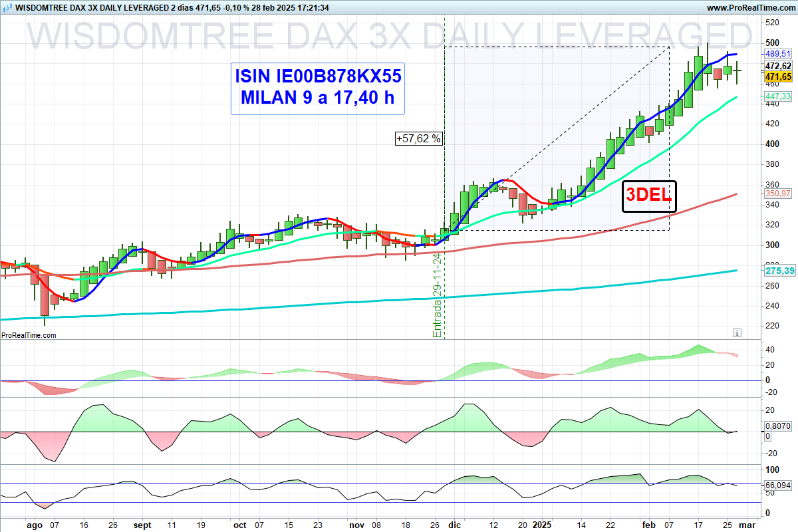798x532 pixels.
Task: Click the red 350,97 moving average tag
Action: click(777, 193)
